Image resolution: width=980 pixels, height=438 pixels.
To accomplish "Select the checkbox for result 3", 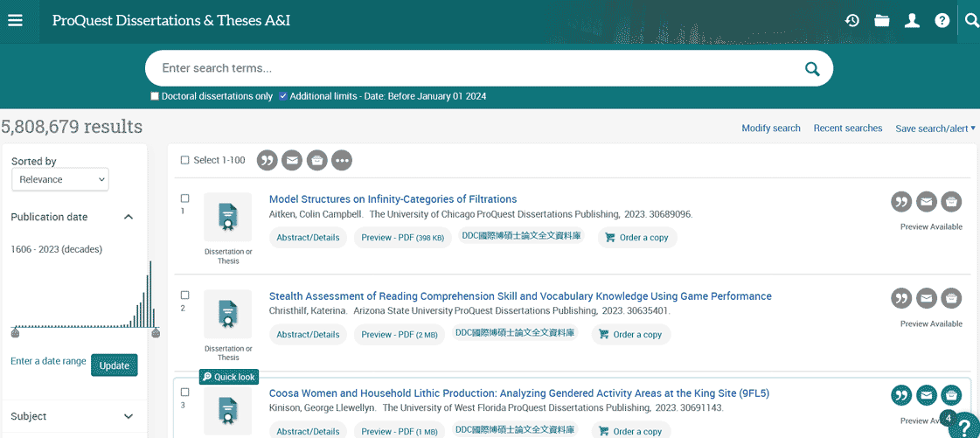I will (x=185, y=393).
